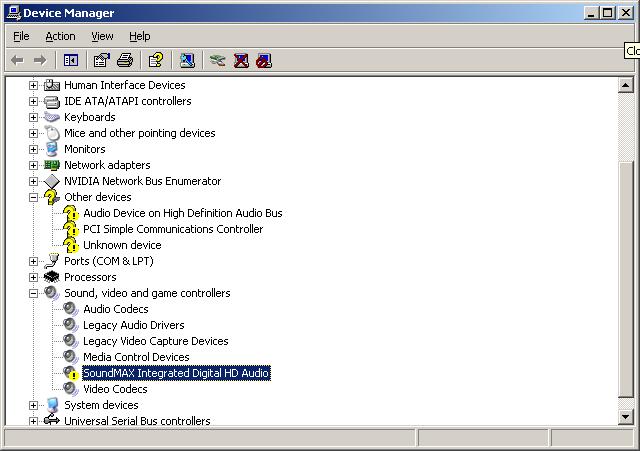This screenshot has width=640, height=451.
Task: Click the speaker icon beside Audio Codecs
Action: [71, 309]
